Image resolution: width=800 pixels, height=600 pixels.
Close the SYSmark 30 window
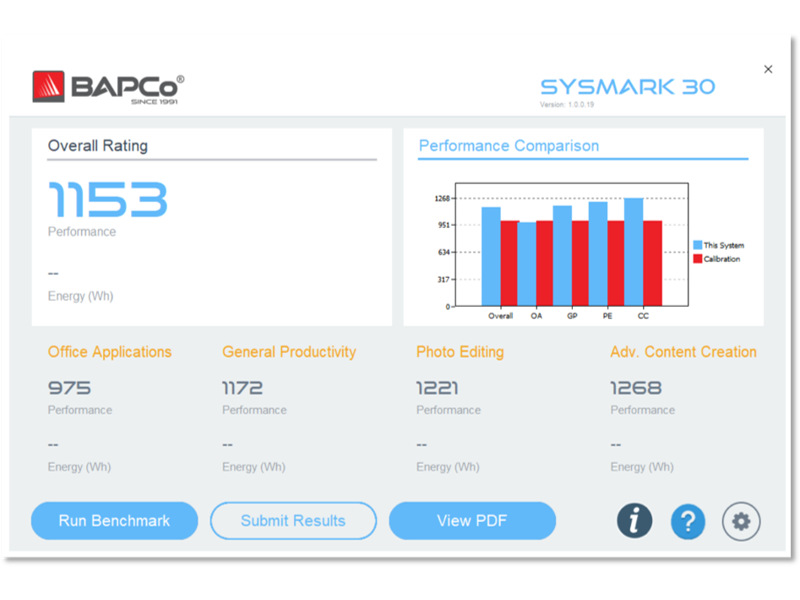tap(768, 69)
